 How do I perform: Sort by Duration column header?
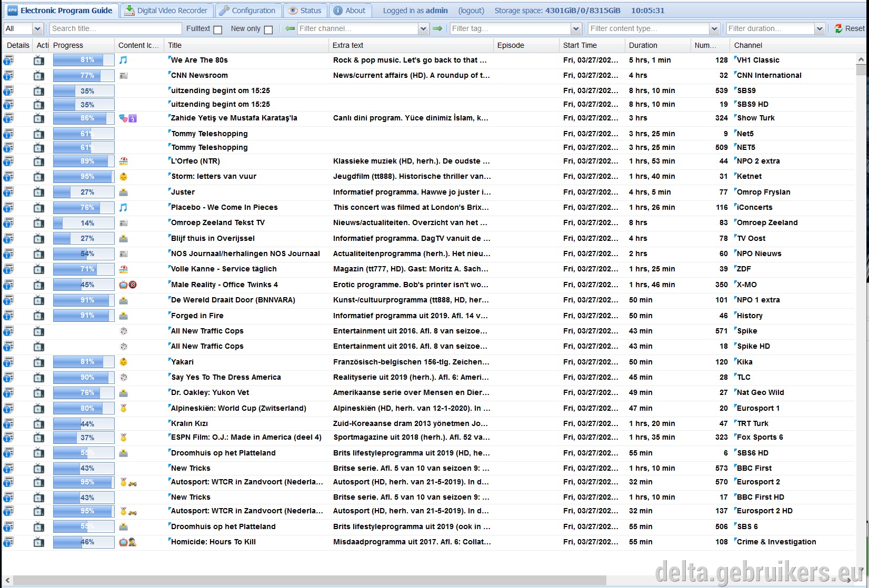[657, 45]
